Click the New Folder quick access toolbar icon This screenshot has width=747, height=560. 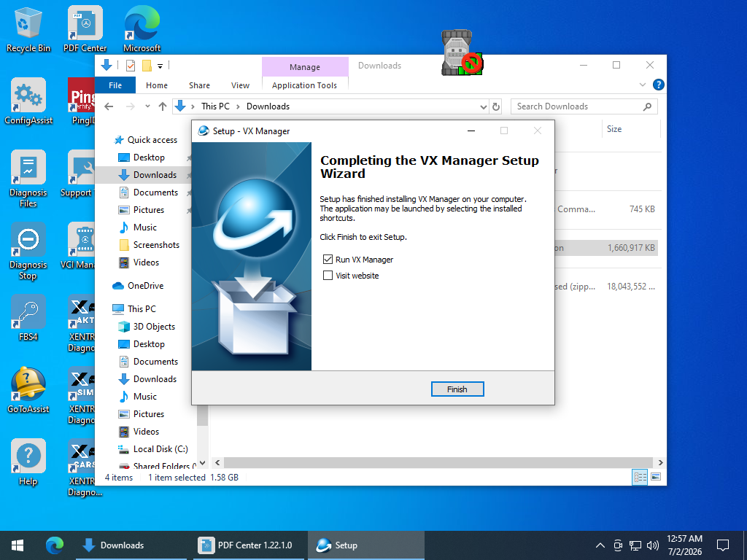coord(147,65)
